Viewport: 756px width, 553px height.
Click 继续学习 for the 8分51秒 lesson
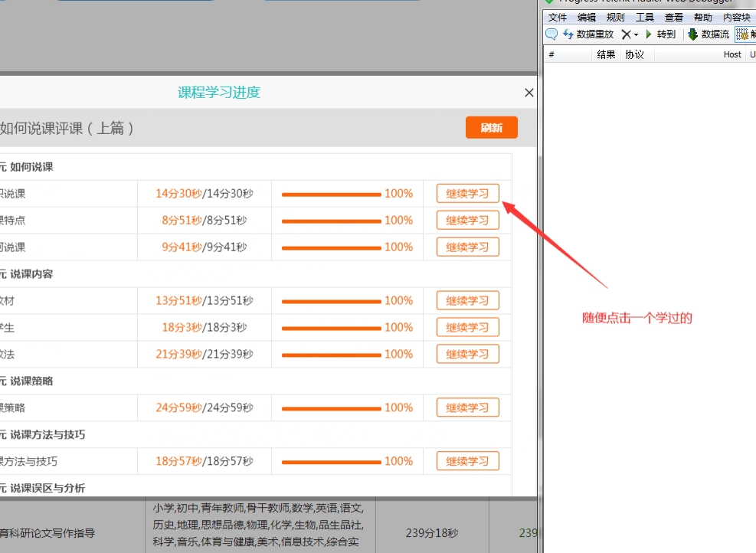(x=468, y=221)
